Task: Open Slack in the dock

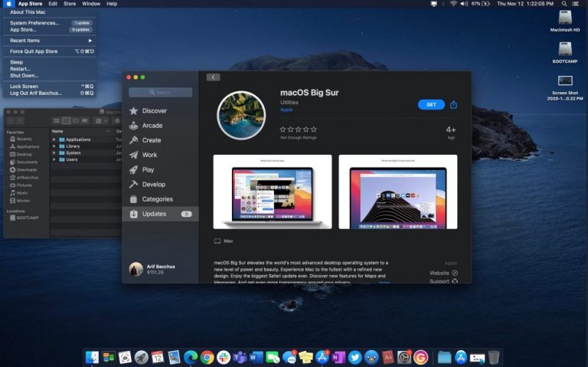Action: (x=224, y=357)
